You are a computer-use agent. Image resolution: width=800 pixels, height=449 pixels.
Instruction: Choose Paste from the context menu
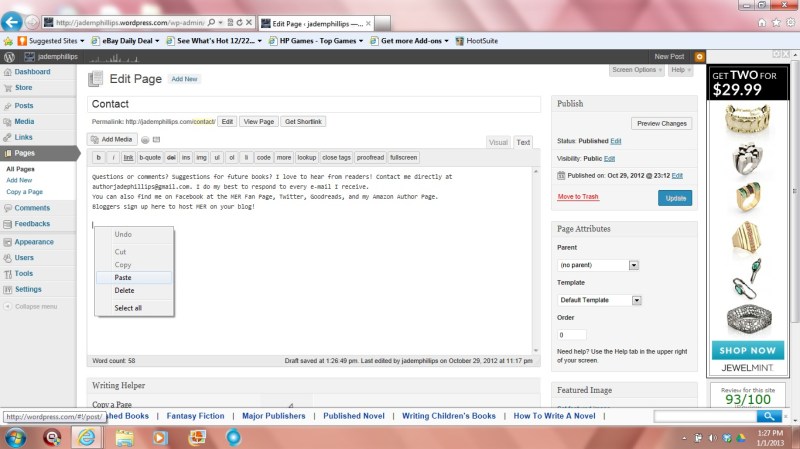(x=124, y=277)
